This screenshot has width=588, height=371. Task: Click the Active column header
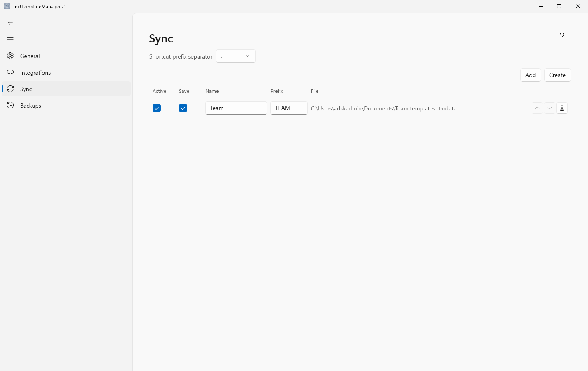pyautogui.click(x=160, y=91)
